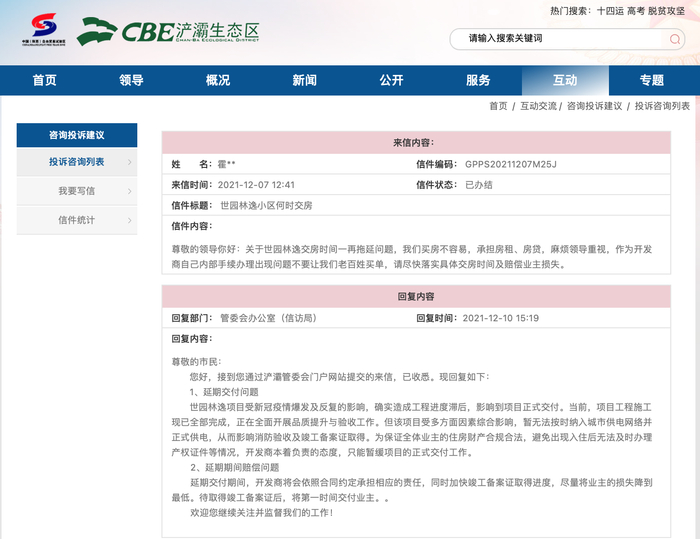Select 我要写信 in the sidebar

(x=77, y=191)
